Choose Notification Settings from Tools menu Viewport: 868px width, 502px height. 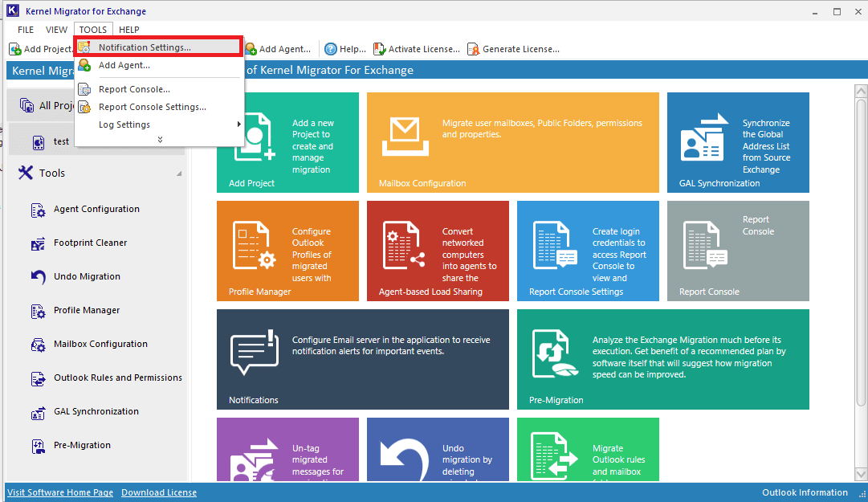[x=158, y=47]
